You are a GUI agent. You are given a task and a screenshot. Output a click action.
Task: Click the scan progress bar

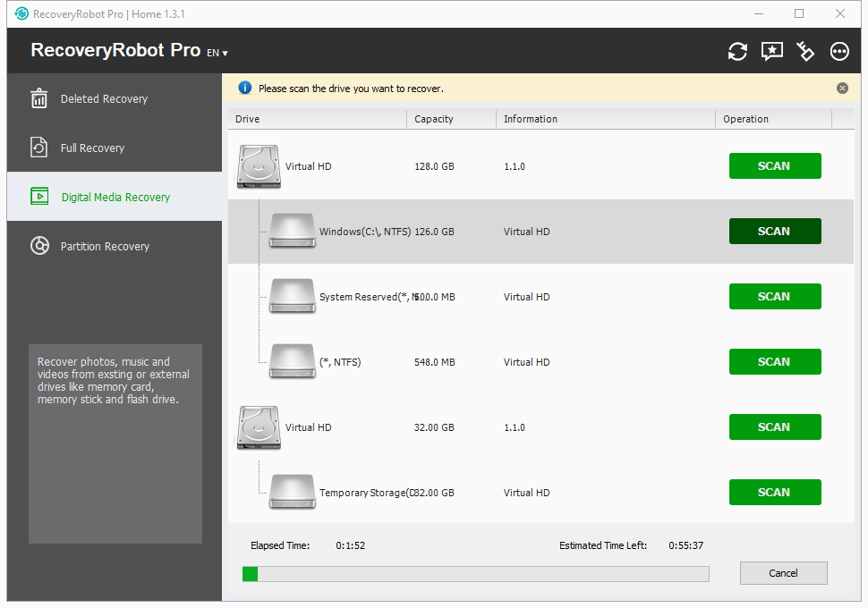point(475,574)
